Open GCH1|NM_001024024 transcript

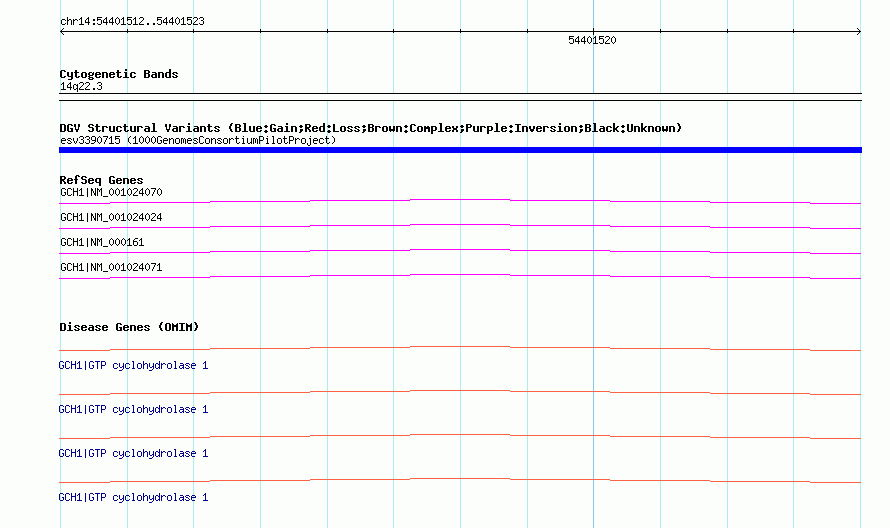[x=111, y=217]
